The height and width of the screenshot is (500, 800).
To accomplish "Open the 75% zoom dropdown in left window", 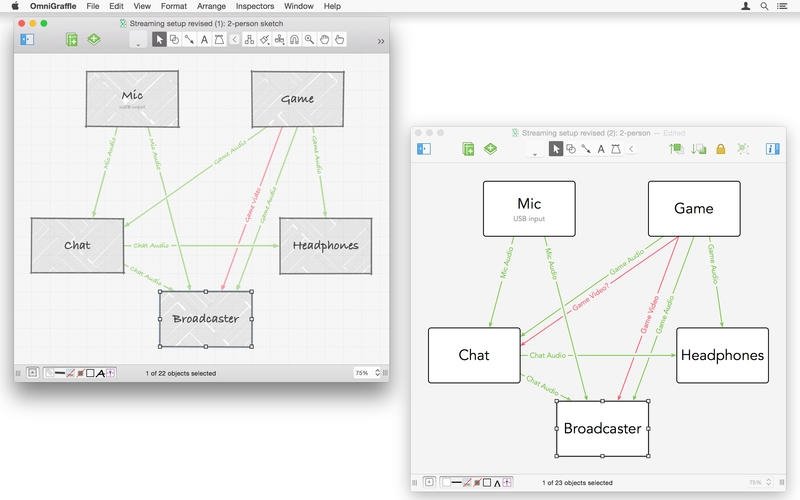I will [x=367, y=373].
